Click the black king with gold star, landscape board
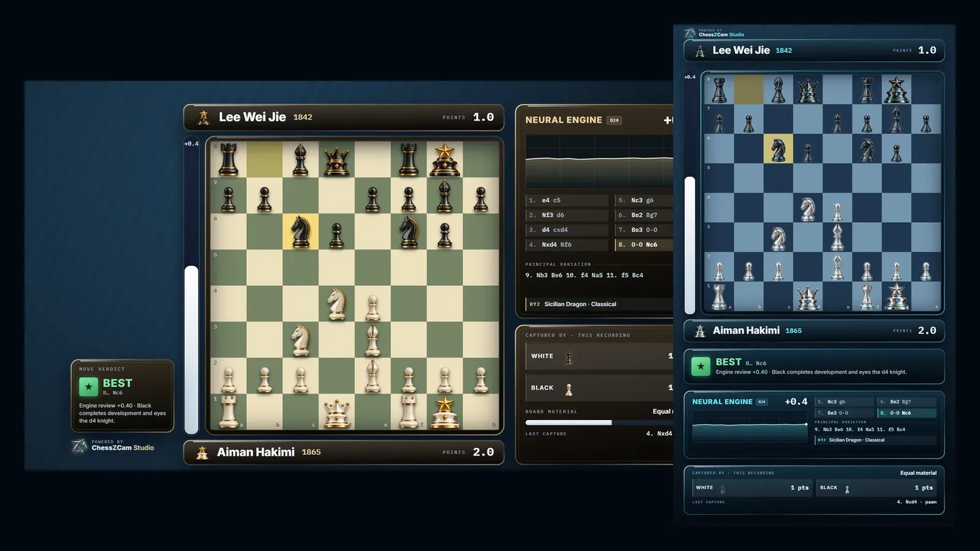Screen dimensions: 980x551 [x=445, y=160]
